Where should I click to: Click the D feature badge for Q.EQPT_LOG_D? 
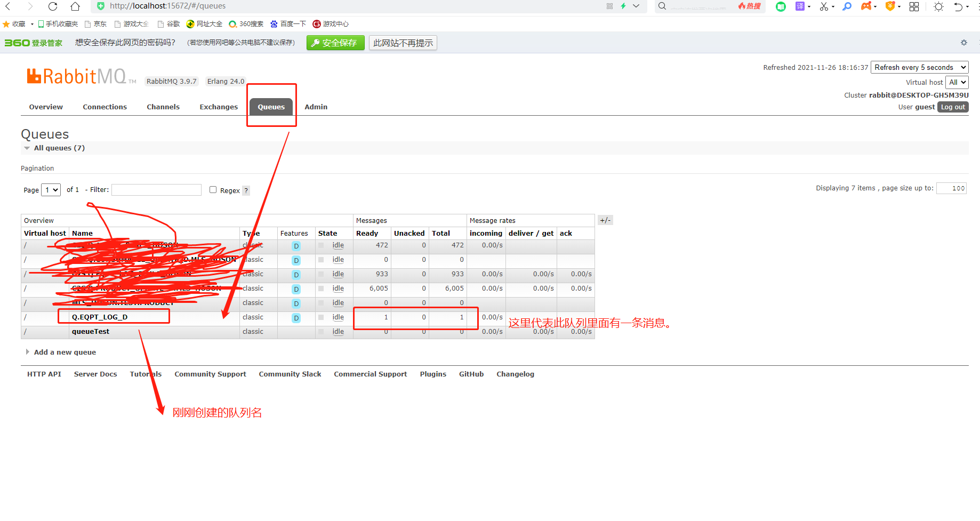pyautogui.click(x=296, y=318)
